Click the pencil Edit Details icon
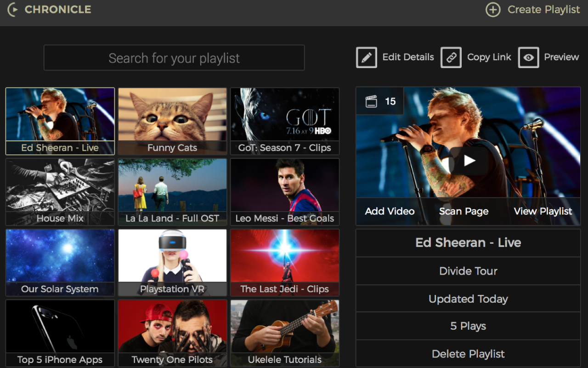This screenshot has height=368, width=588. 367,57
